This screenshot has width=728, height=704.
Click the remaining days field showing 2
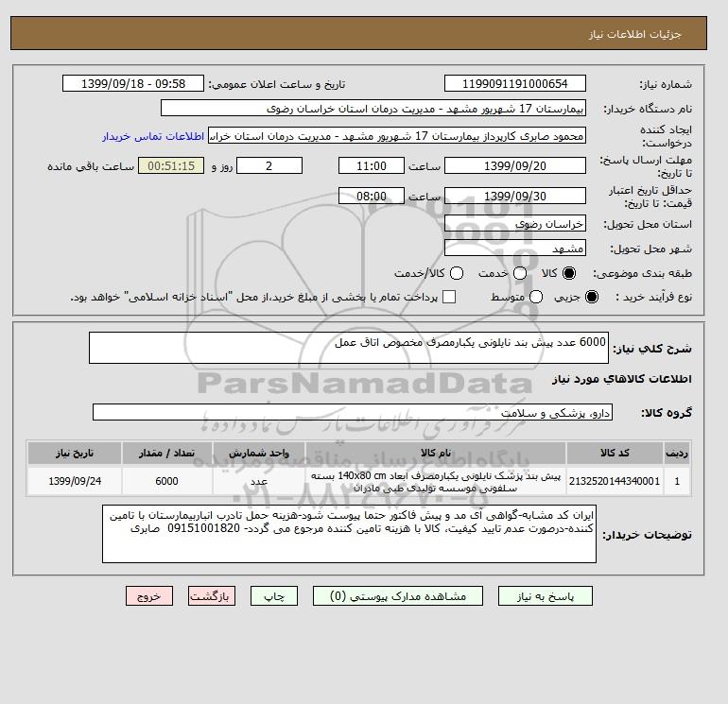pos(269,165)
